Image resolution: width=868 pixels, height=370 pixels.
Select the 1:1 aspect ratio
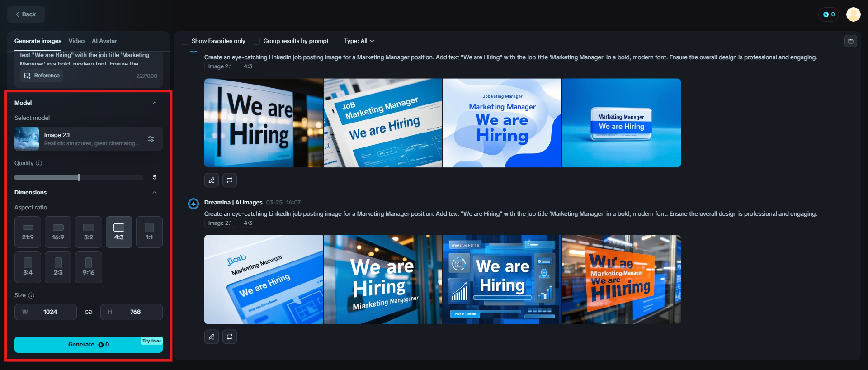tap(149, 232)
